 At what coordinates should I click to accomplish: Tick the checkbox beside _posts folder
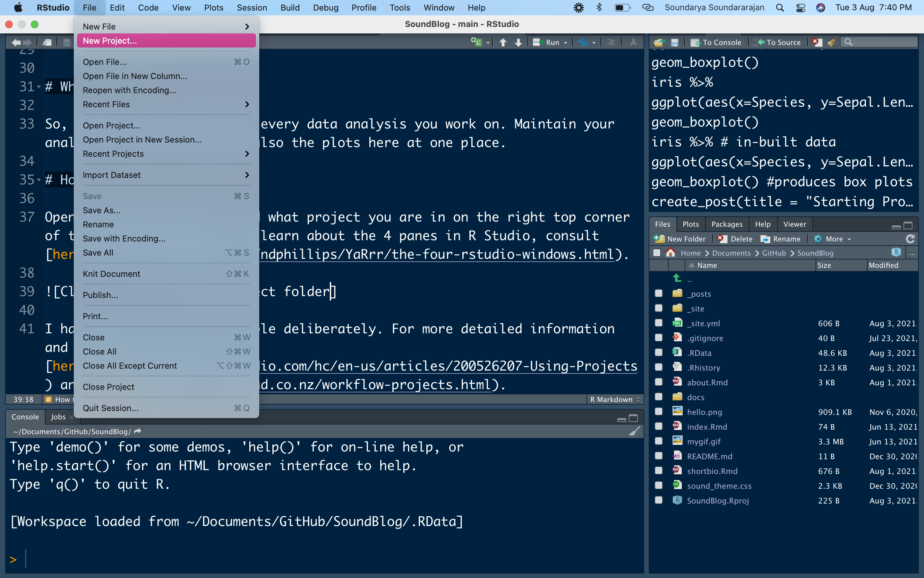click(659, 293)
